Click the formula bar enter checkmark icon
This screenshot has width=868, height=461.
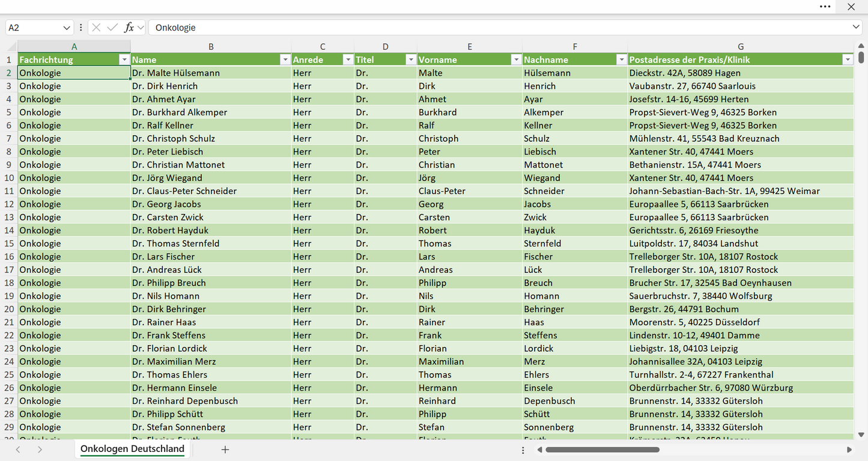point(112,28)
